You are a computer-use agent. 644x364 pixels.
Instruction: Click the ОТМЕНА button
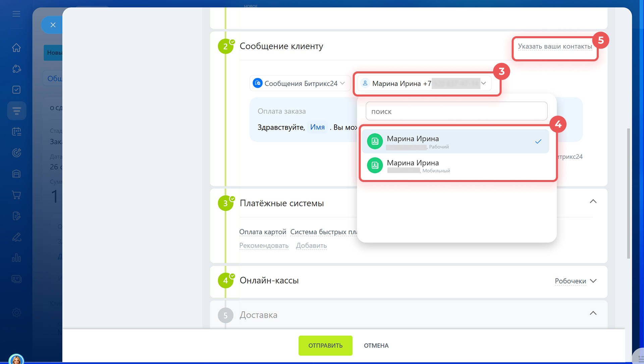[376, 346]
